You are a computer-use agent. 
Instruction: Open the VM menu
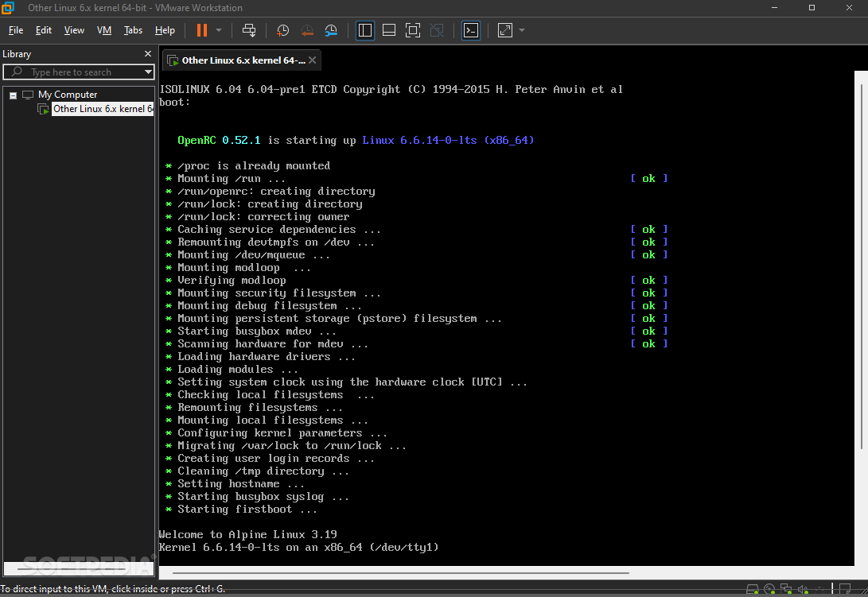(104, 30)
